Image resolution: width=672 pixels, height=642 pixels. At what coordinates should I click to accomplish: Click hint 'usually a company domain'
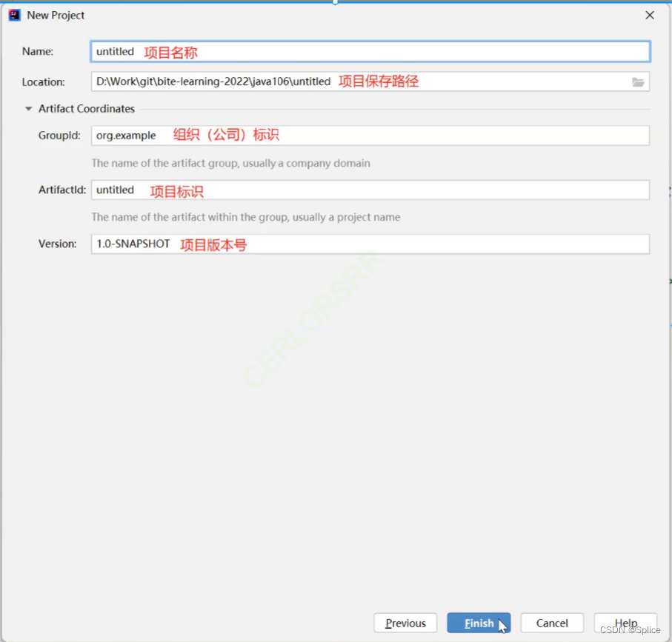click(x=307, y=163)
